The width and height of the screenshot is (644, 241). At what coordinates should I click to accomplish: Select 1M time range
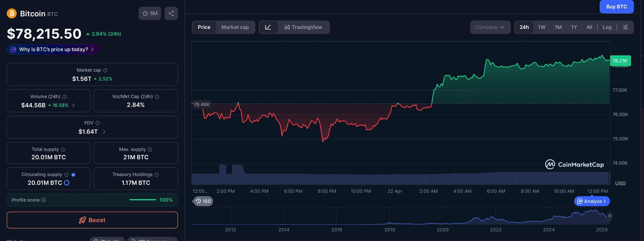point(558,27)
